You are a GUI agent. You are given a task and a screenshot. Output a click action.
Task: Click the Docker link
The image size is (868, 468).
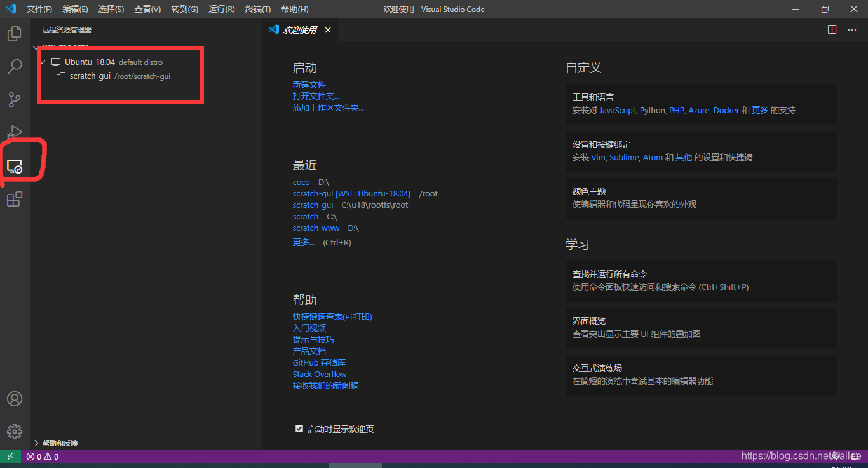726,110
